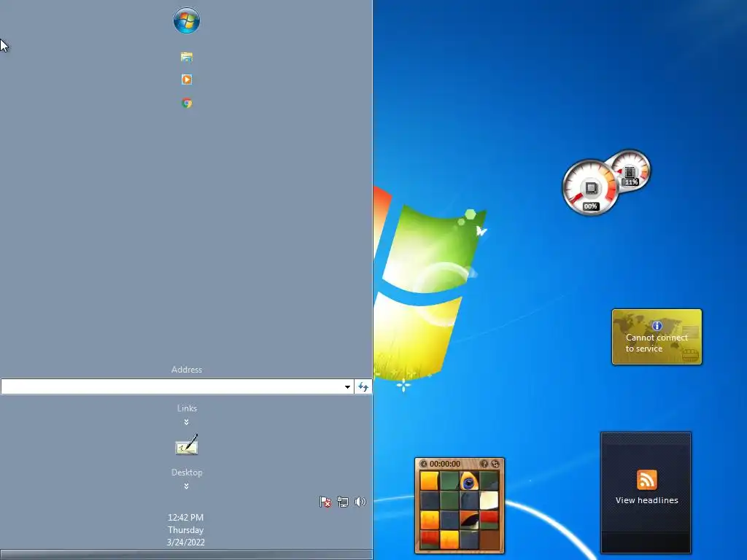The height and width of the screenshot is (560, 747).
Task: Click the Cannot connect to service message
Action: pos(657,343)
